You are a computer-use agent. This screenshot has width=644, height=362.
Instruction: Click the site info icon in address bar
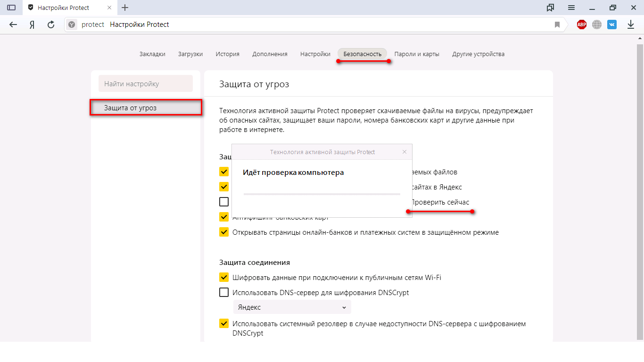coord(72,25)
